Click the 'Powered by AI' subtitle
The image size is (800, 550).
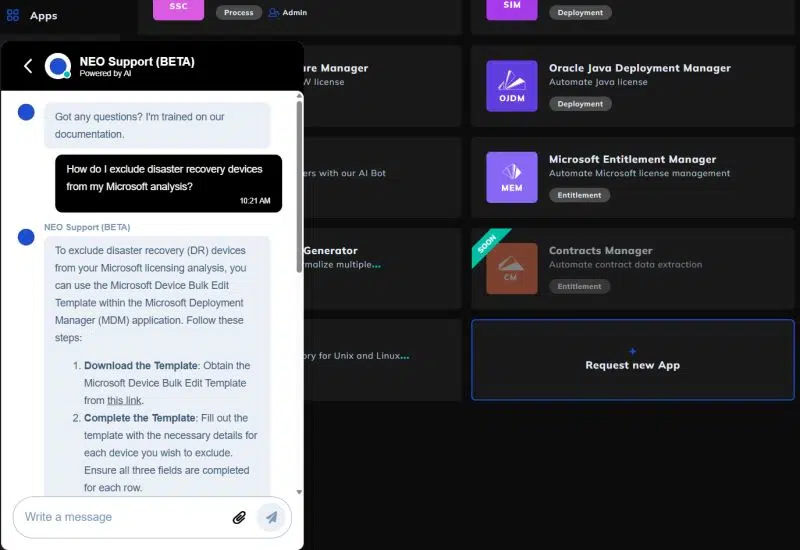tap(105, 73)
